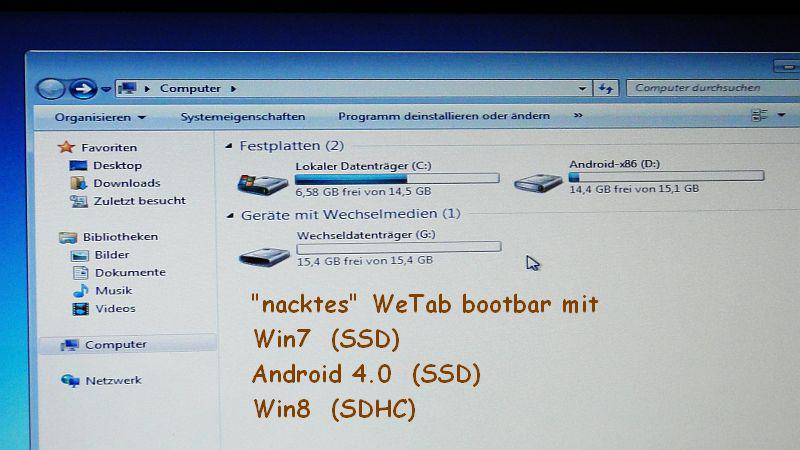Click the C: drive usage bar

click(397, 179)
